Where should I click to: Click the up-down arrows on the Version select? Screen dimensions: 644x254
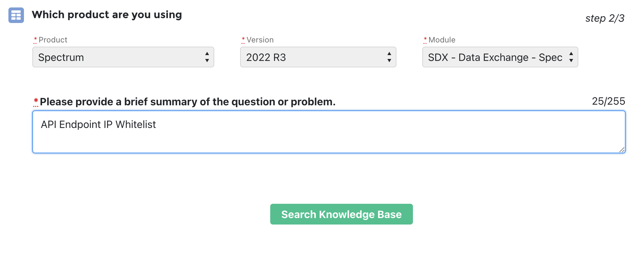389,57
